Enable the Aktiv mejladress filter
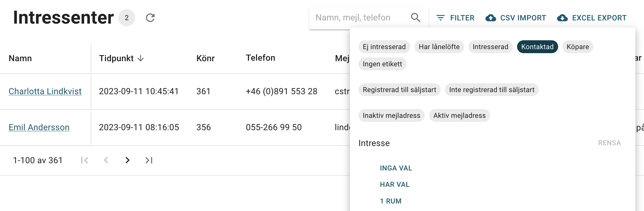Image resolution: width=644 pixels, height=211 pixels. click(459, 115)
